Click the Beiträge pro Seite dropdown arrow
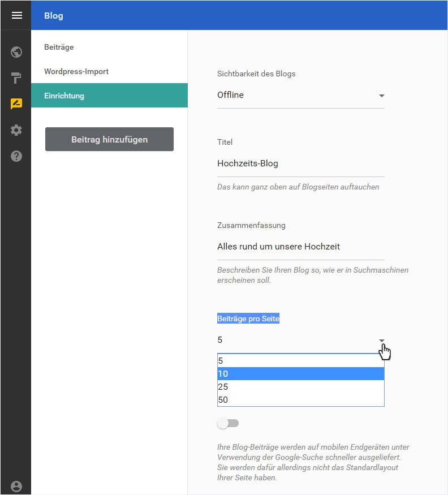This screenshot has width=448, height=495. coord(382,341)
